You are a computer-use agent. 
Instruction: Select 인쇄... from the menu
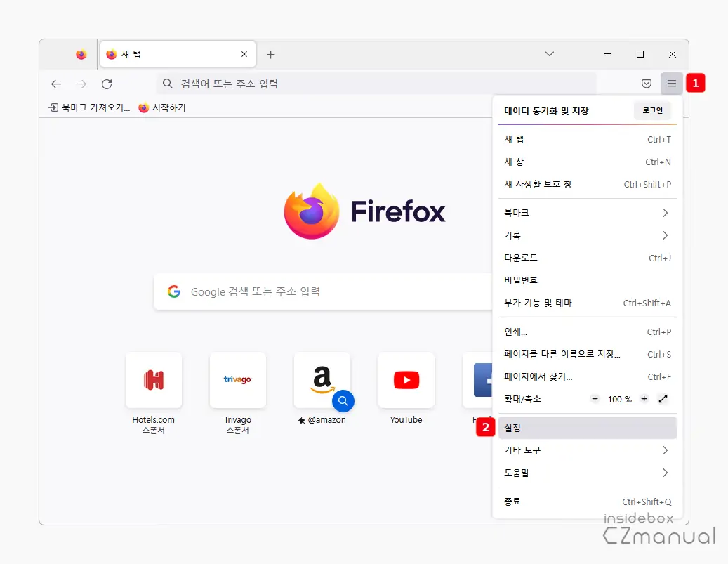(x=588, y=332)
